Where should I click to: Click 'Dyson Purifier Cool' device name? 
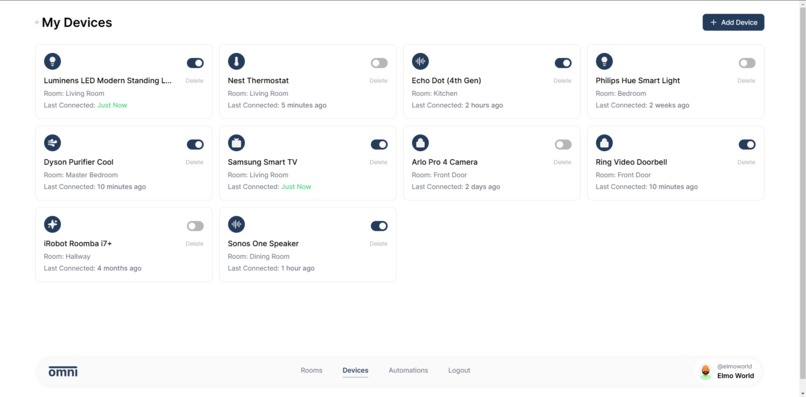(79, 162)
